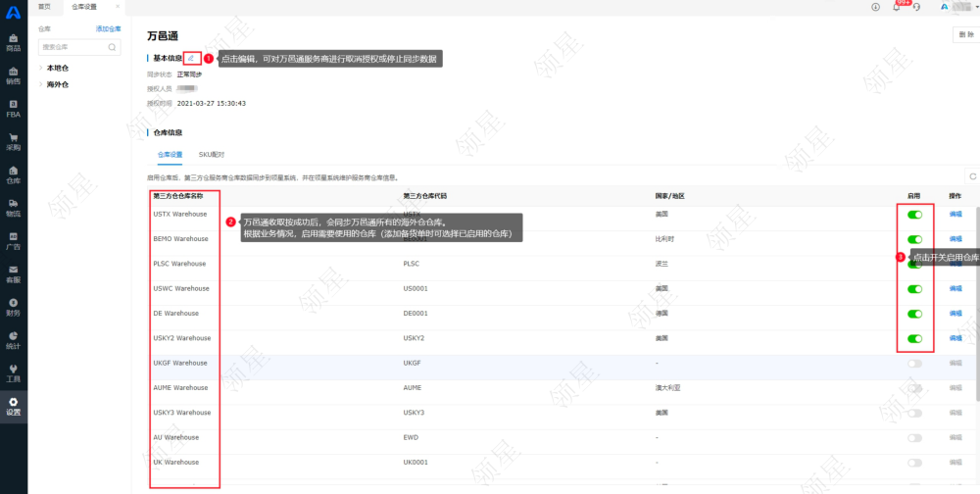Click the 添加仓库 link
This screenshot has width=980, height=494.
click(108, 29)
